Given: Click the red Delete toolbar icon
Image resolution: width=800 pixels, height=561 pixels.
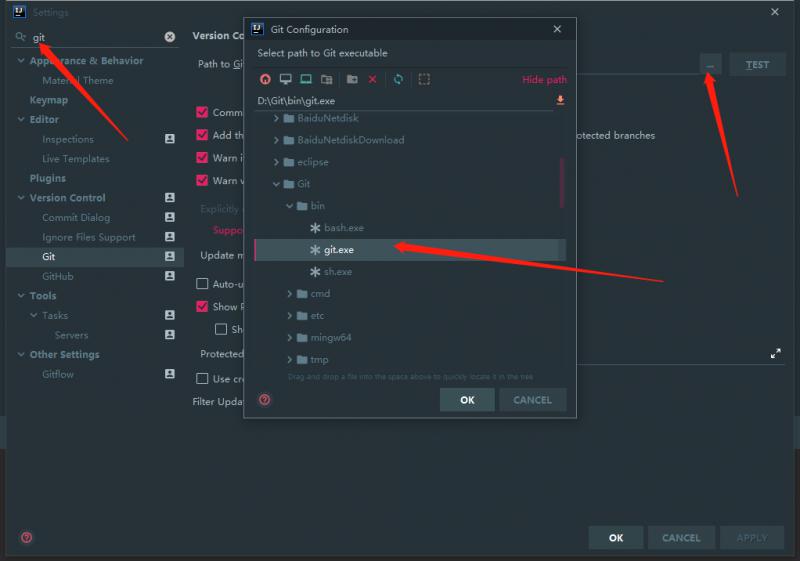Looking at the screenshot, I should [372, 79].
